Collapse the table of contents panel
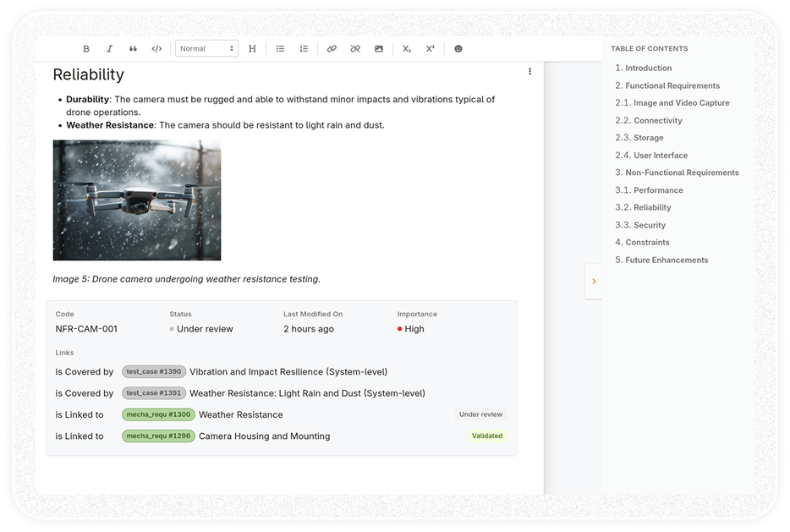 pos(594,281)
